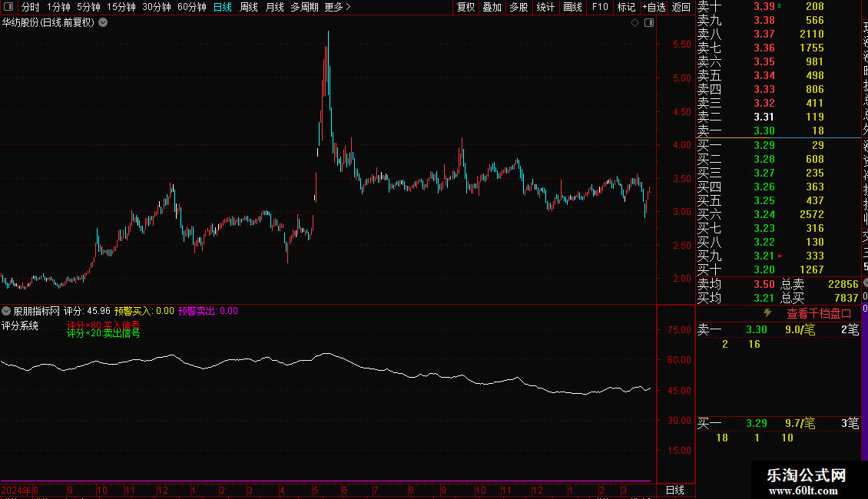The width and height of the screenshot is (868, 499).
Task: Click the diamond icon above the chart
Action: click(x=635, y=23)
